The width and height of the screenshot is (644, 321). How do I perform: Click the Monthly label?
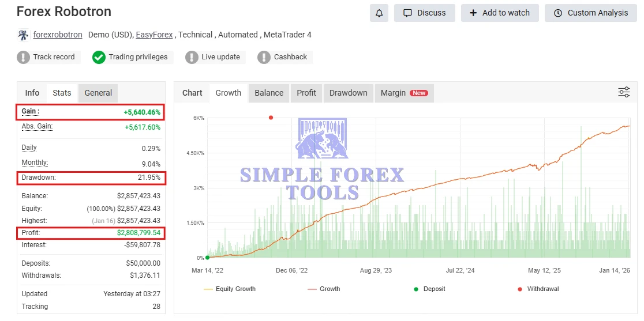point(35,163)
